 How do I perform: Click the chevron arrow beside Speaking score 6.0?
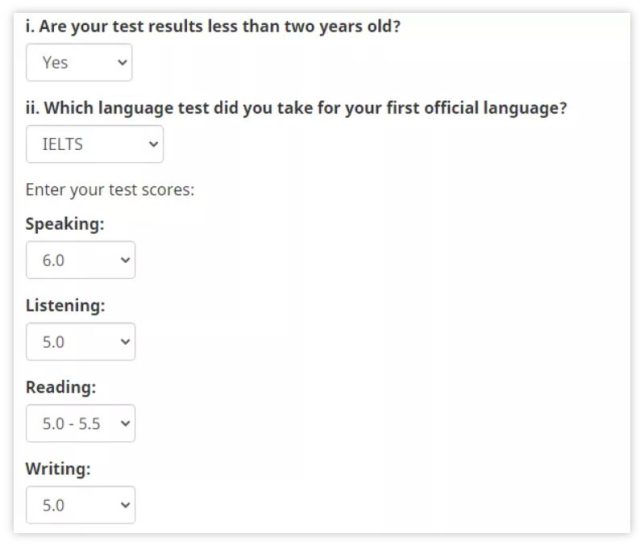124,260
